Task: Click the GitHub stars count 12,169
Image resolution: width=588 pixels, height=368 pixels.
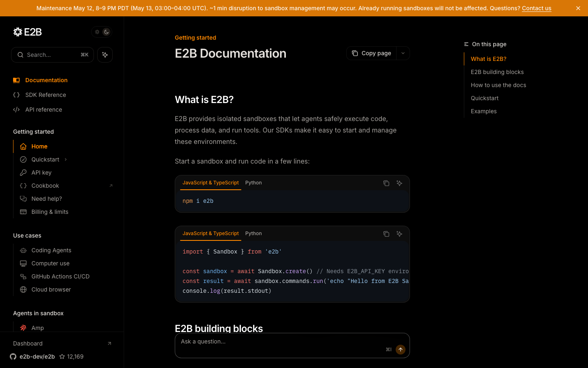Action: [71, 357]
